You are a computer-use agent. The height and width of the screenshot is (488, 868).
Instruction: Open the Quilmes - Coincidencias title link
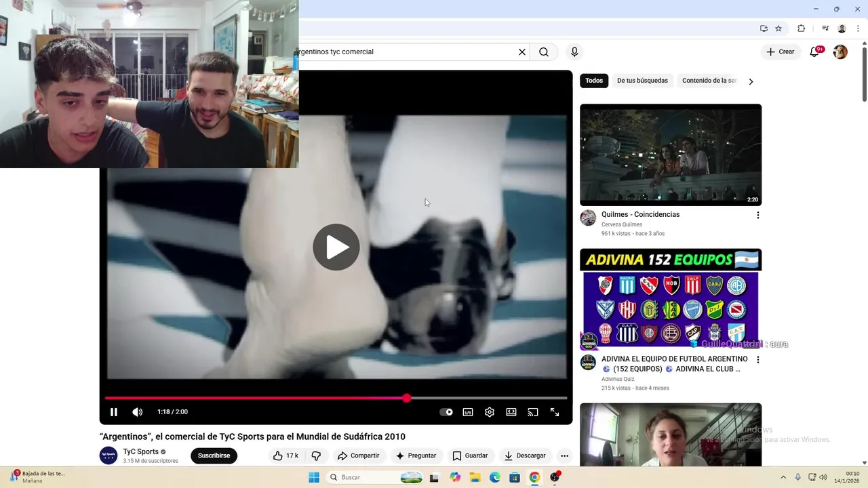tap(640, 214)
